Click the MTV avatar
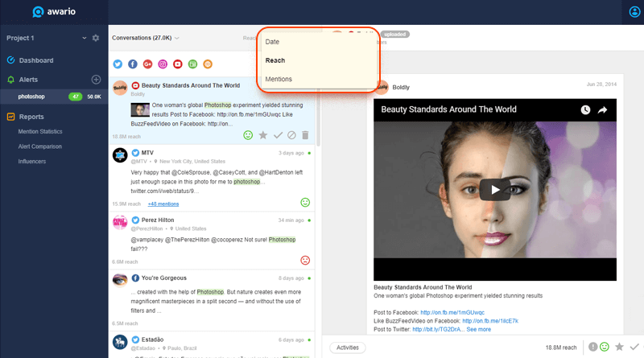Image resolution: width=644 pixels, height=358 pixels. [x=120, y=155]
